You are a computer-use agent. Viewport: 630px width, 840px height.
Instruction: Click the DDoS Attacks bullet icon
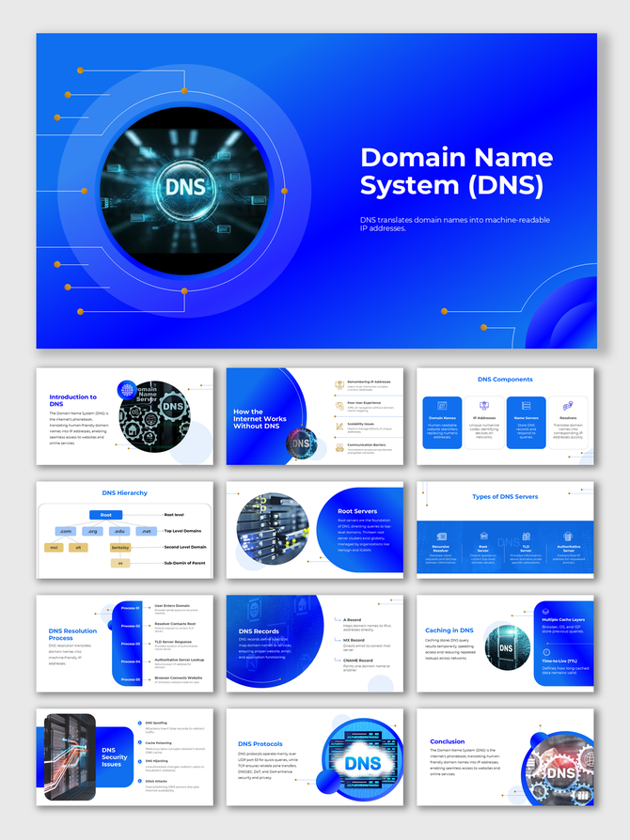pos(139,781)
